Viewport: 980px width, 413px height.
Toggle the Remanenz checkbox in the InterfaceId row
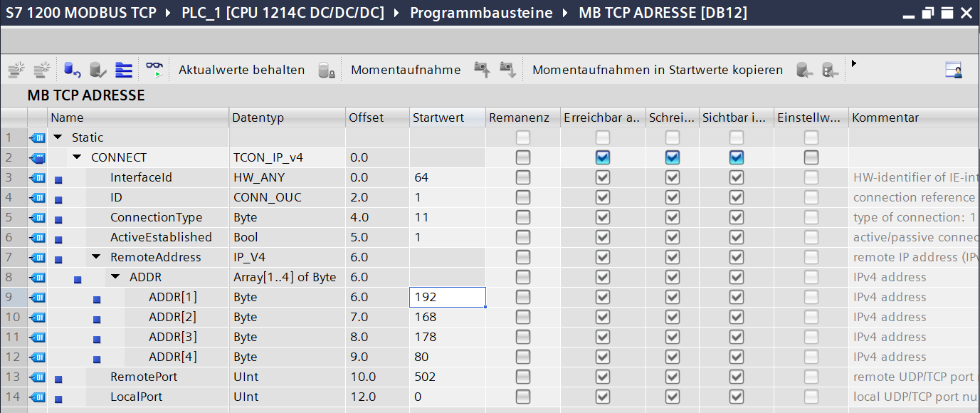click(523, 177)
